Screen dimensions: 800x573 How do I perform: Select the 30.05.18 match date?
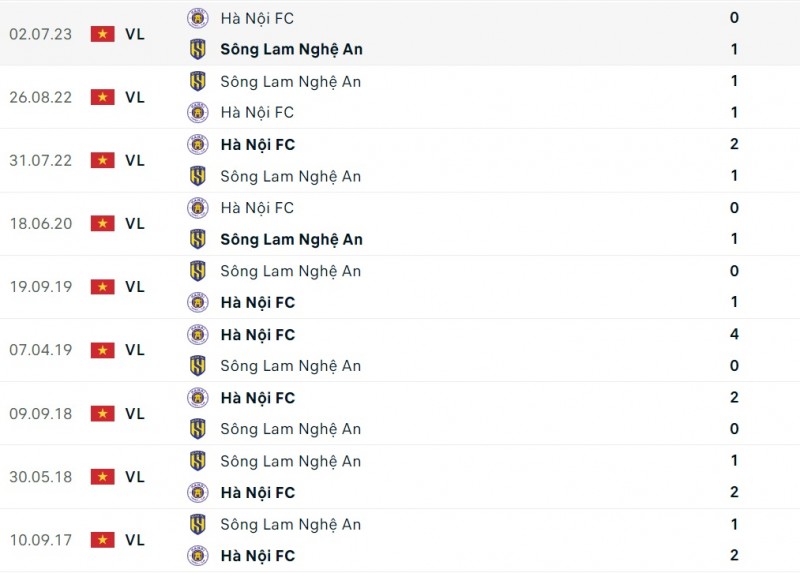[40, 477]
